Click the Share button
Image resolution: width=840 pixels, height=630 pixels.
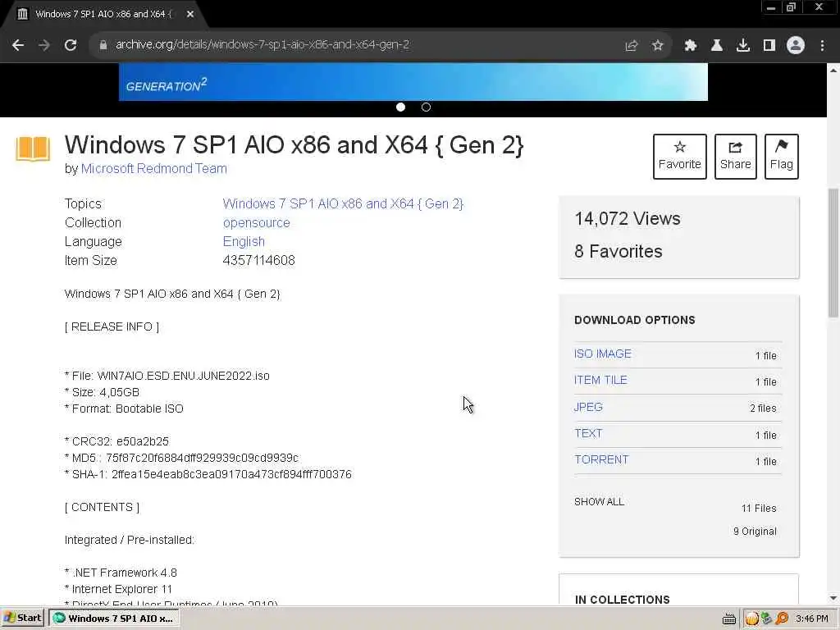[736, 157]
